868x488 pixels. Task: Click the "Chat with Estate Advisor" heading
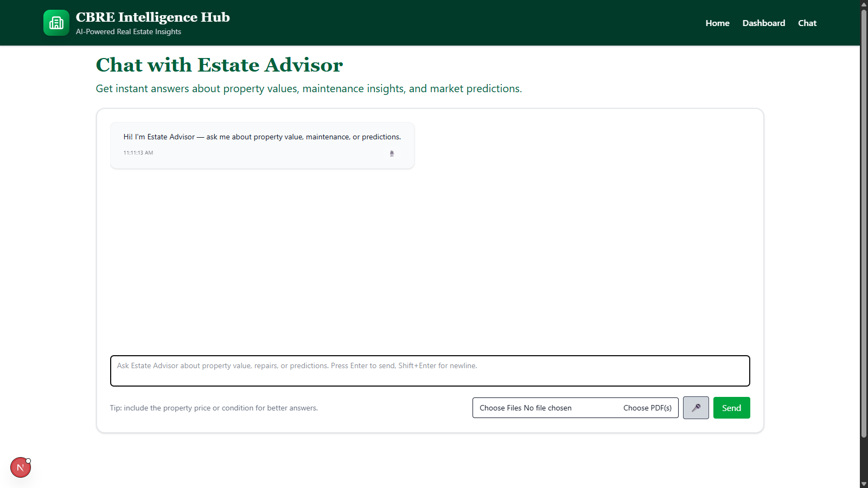pyautogui.click(x=219, y=65)
